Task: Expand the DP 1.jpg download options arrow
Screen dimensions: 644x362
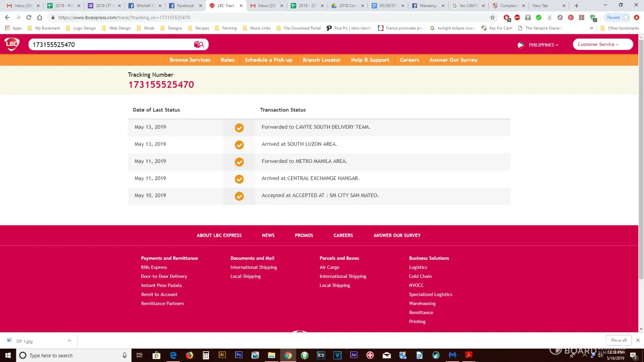Action: [69, 341]
